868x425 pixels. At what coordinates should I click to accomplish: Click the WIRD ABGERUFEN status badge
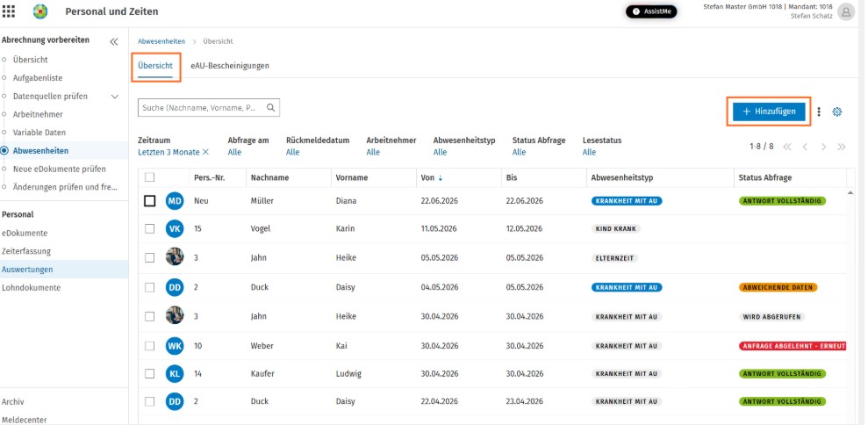(771, 317)
